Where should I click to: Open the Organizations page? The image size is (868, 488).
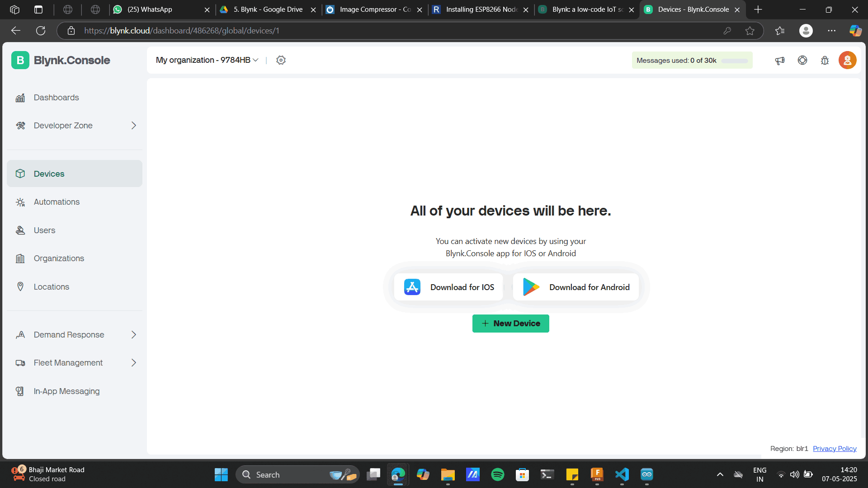75,258
